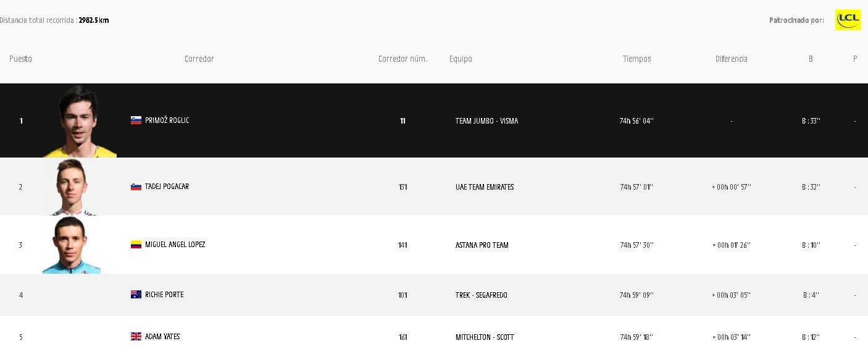Click the UAE Team Emirates team name
This screenshot has height=354, width=868.
pos(485,187)
